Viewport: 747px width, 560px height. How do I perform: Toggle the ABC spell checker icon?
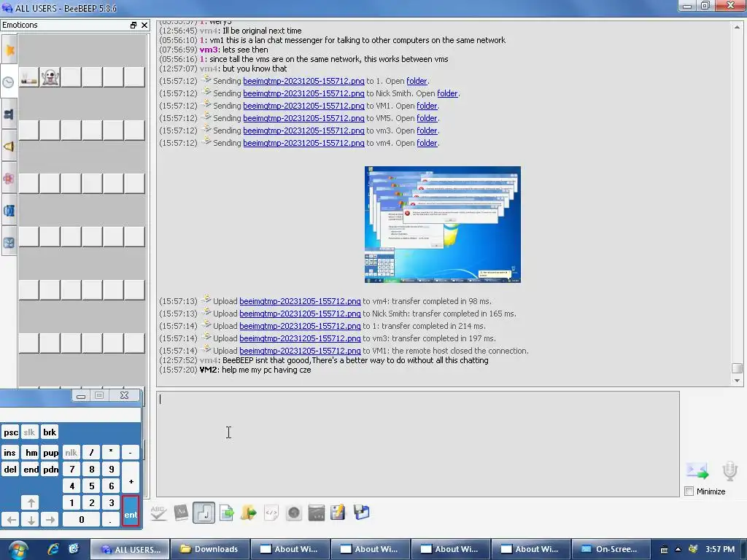[x=158, y=513]
